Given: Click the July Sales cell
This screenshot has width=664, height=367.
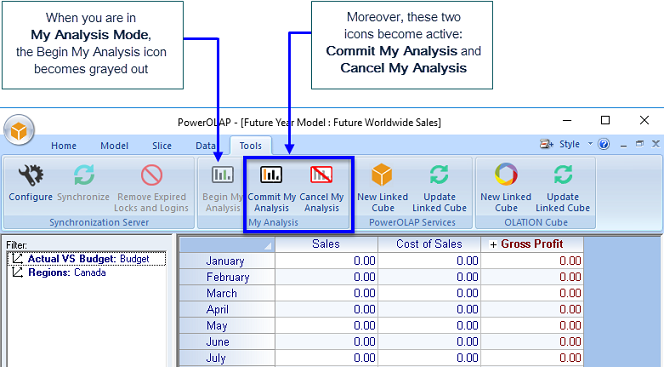Looking at the screenshot, I should coord(326,358).
